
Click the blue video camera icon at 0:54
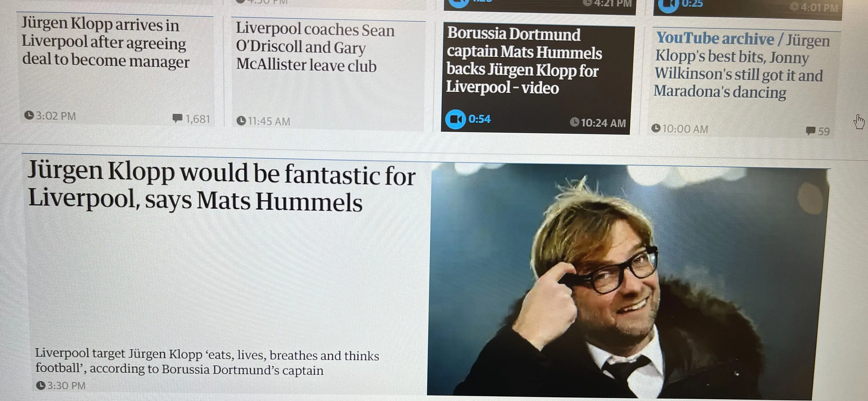455,119
